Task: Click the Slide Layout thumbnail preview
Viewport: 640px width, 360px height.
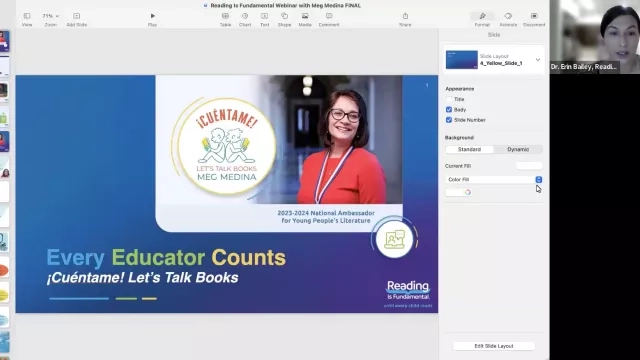Action: [462, 60]
